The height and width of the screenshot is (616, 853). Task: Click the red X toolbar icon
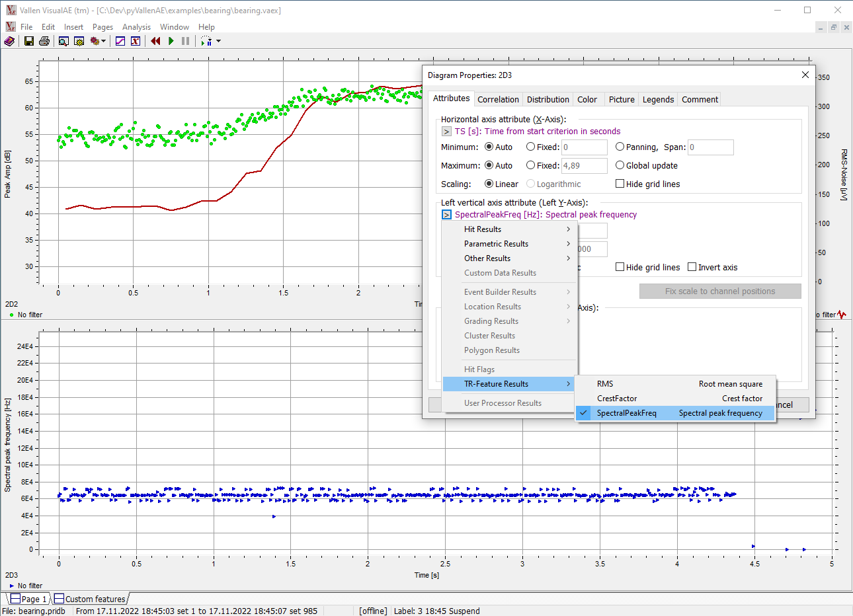click(136, 41)
